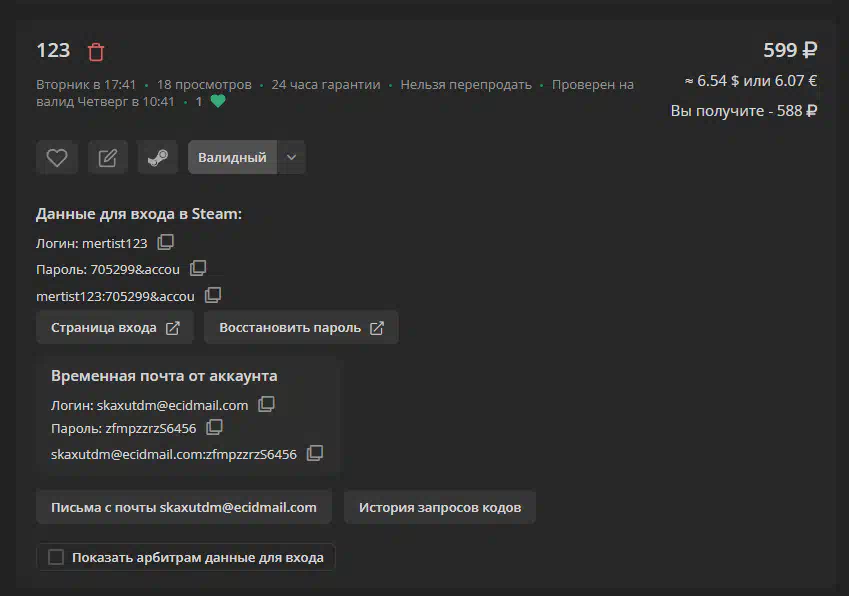
Task: Open Восстановить пароль password recovery
Action: click(301, 328)
